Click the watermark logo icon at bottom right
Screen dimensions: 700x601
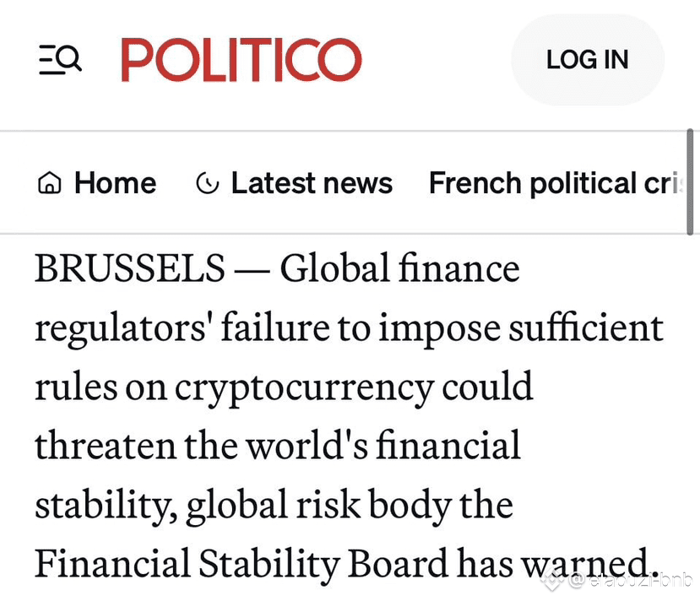click(x=553, y=581)
